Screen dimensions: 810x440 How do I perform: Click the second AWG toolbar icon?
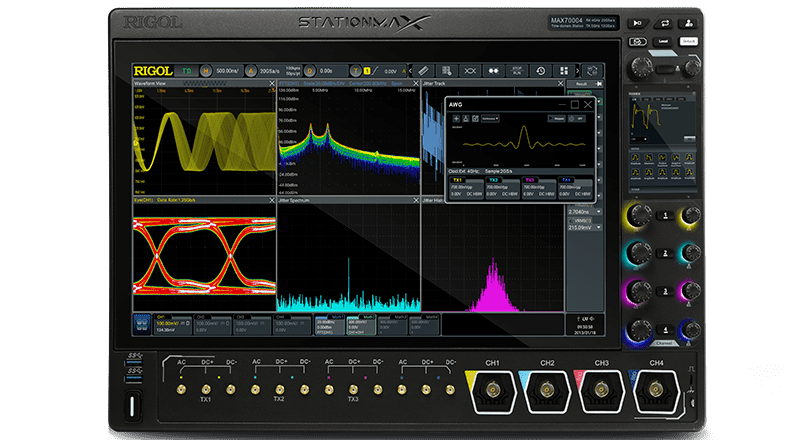465,119
